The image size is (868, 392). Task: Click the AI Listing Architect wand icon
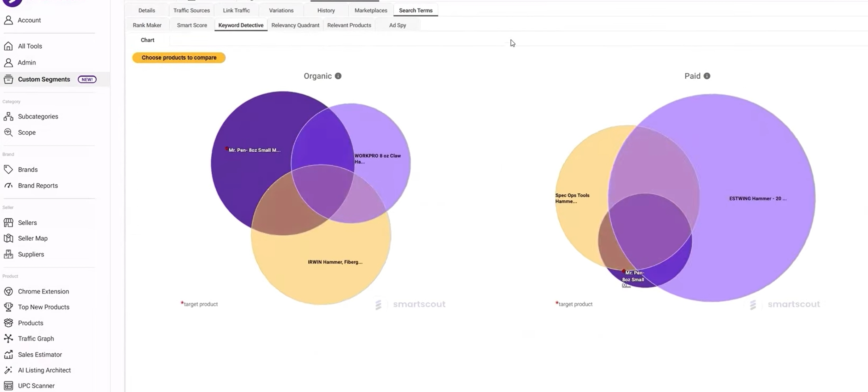(8, 370)
